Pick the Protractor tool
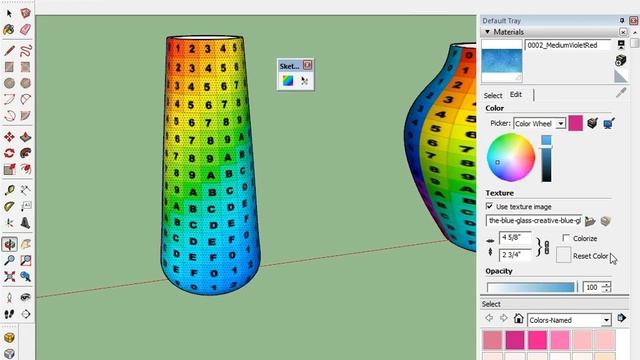Screen dimensions: 640x360 coord(9,207)
